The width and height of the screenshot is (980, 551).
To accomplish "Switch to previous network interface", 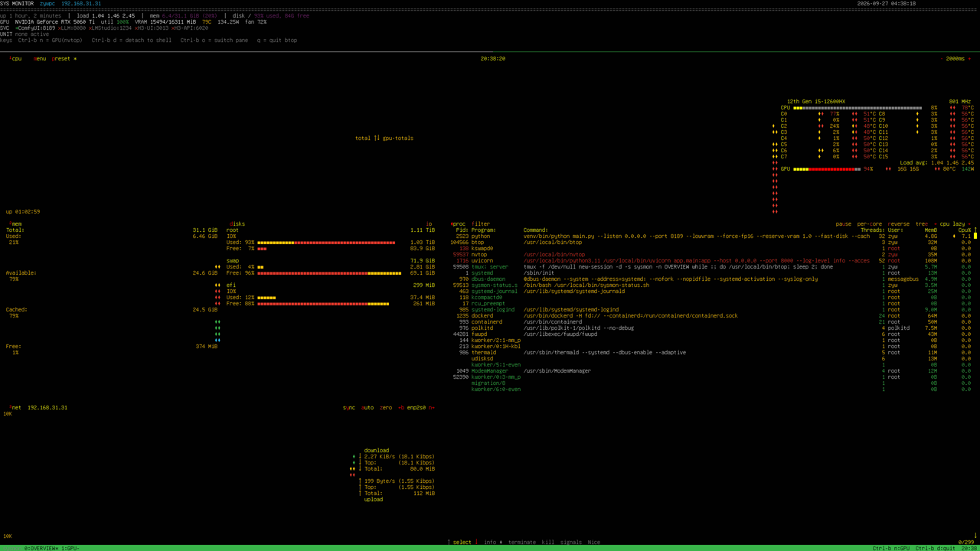I will tap(400, 408).
